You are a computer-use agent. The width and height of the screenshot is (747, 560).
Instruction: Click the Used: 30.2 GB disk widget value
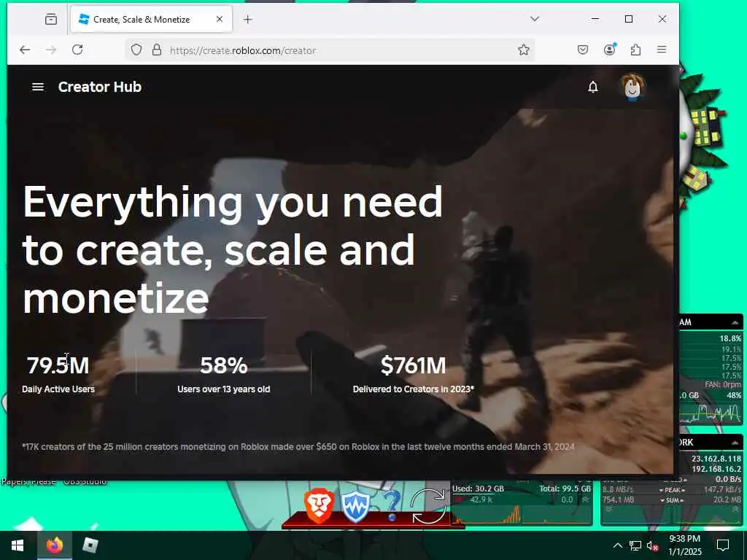point(478,489)
